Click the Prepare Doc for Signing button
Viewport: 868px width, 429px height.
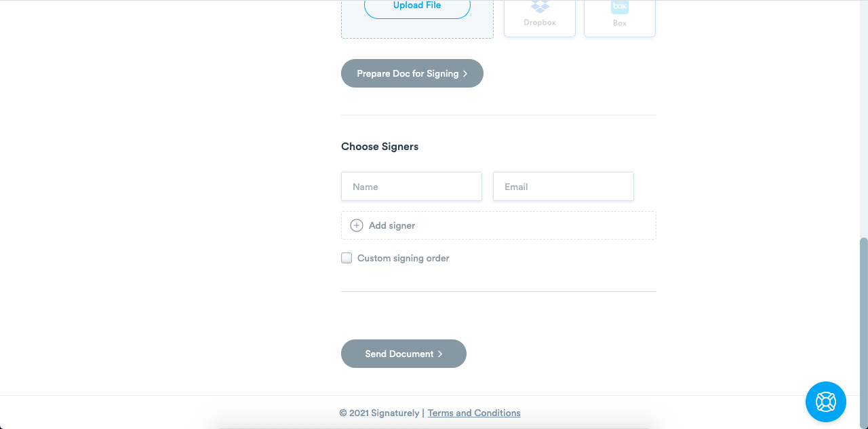click(x=407, y=73)
